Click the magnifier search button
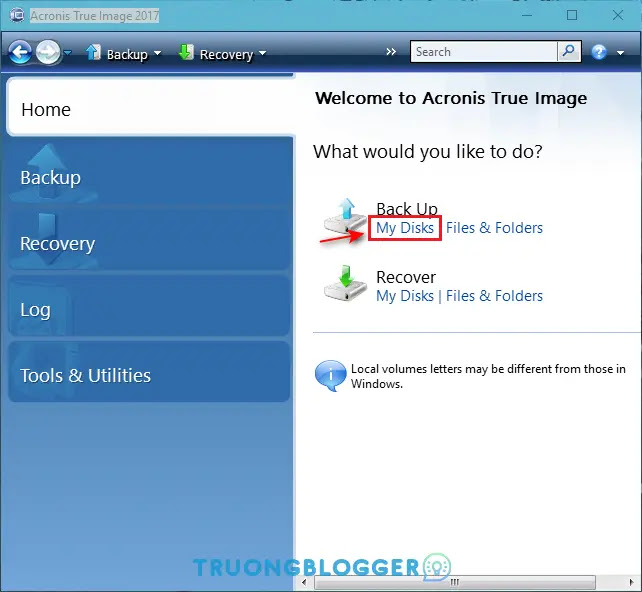The width and height of the screenshot is (642, 592). tap(569, 52)
